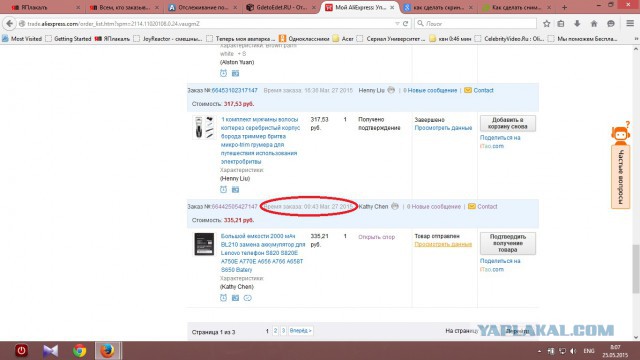
Task: Click the chat status icon next to Henny Liu
Action: [391, 90]
